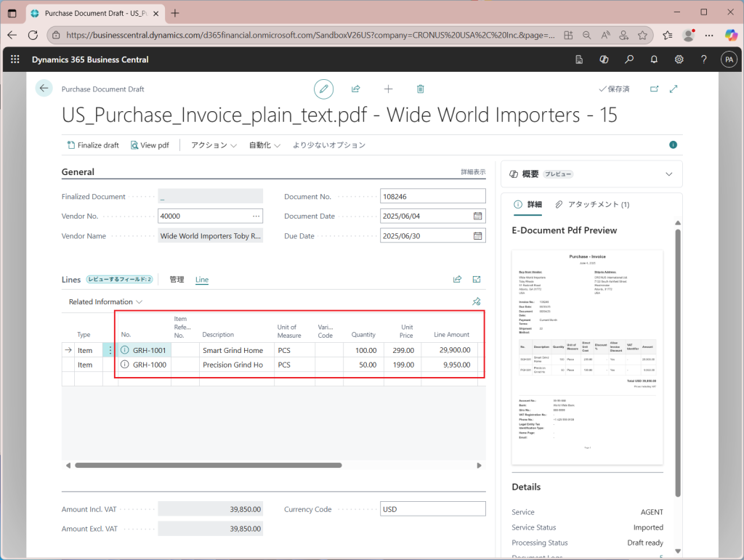Click the View pdf button
This screenshot has height=560, width=744.
150,145
